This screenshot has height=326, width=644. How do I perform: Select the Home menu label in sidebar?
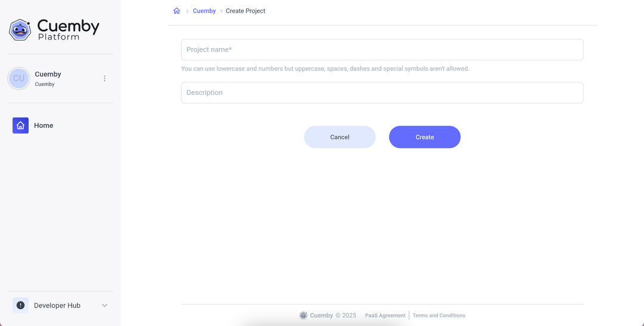[x=44, y=125]
